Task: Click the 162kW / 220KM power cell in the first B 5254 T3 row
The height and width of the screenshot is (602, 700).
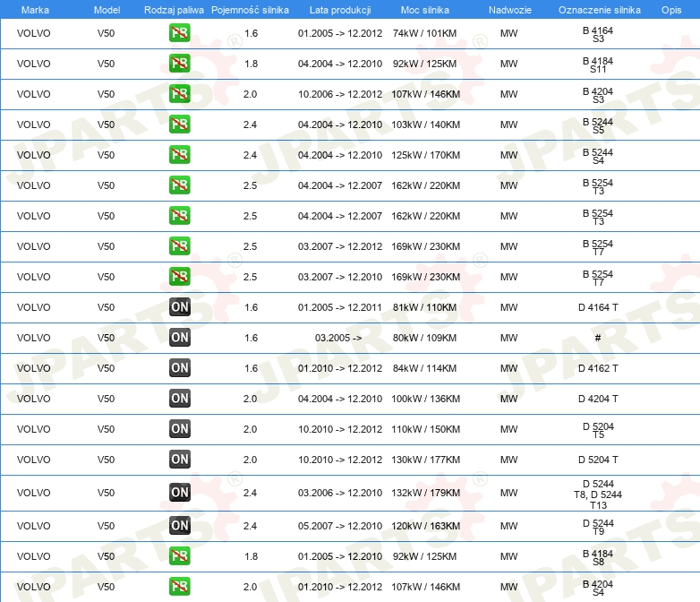Action: click(x=425, y=185)
